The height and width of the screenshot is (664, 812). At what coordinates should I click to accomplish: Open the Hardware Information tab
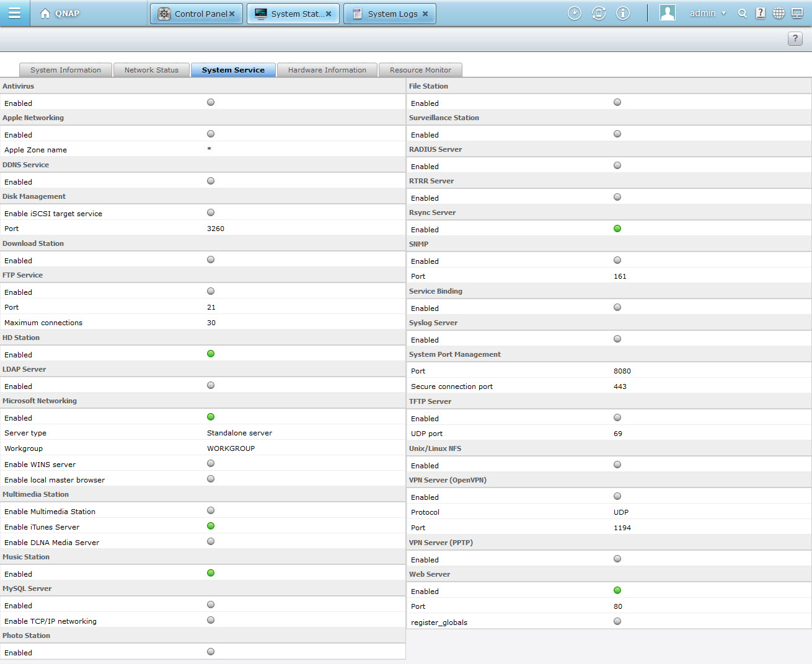[327, 70]
